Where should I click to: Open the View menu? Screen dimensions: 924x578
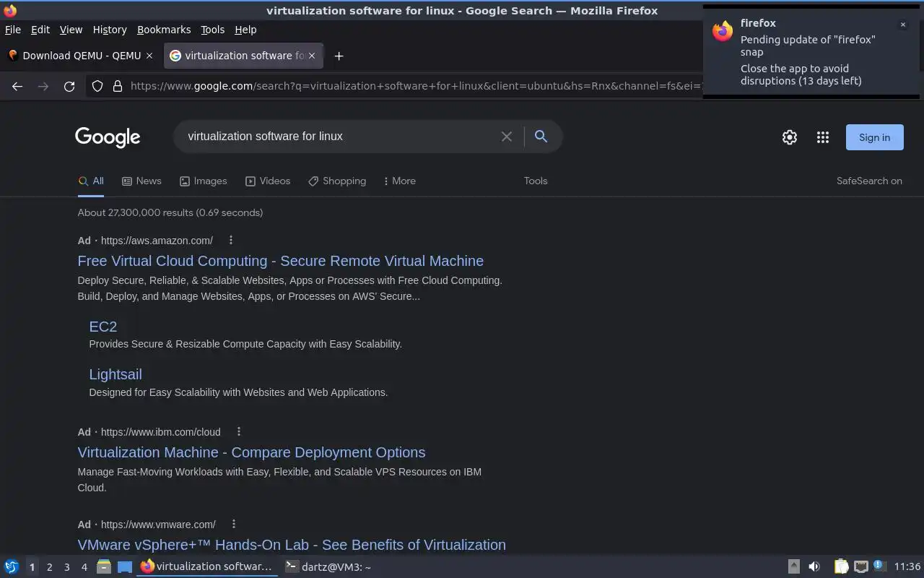pyautogui.click(x=71, y=30)
